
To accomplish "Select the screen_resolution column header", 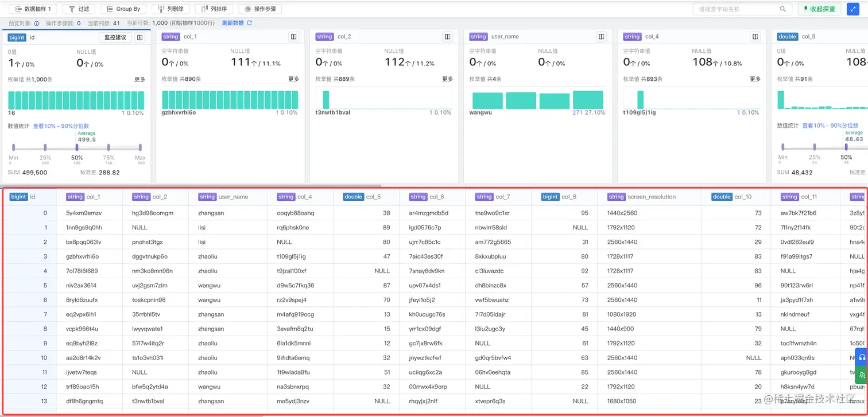I will click(649, 197).
